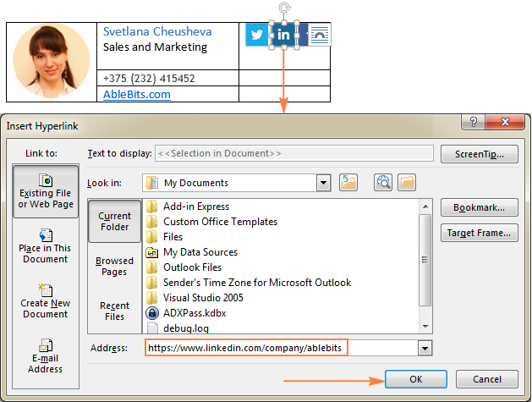This screenshot has width=532, height=402.
Task: Expand the Look in dropdown
Action: (x=323, y=182)
